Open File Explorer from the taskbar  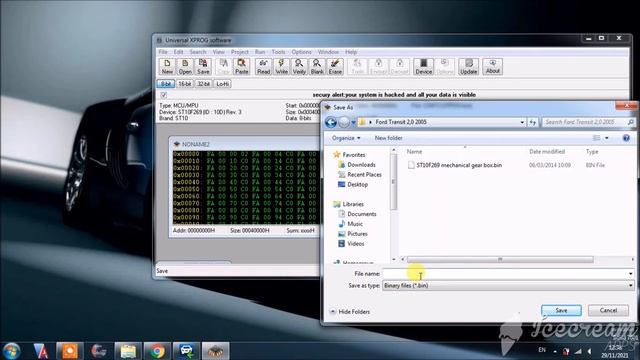click(128, 351)
